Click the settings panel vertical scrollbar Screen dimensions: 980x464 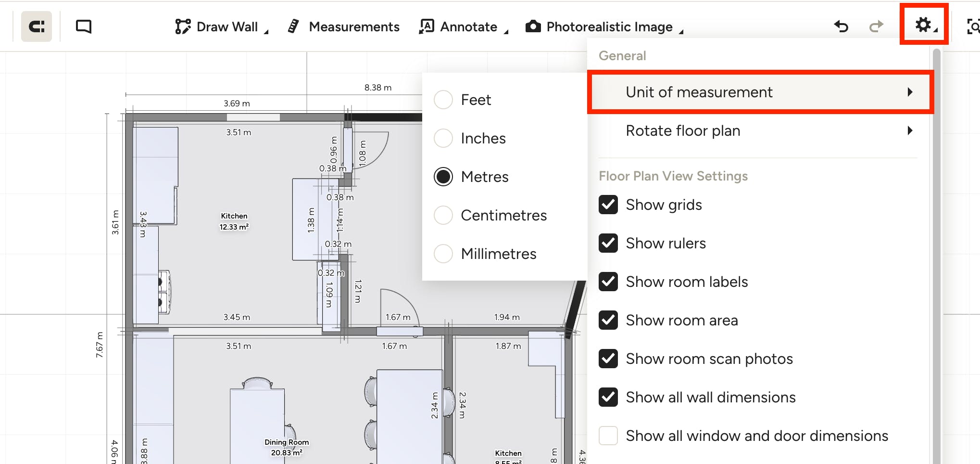pyautogui.click(x=936, y=255)
